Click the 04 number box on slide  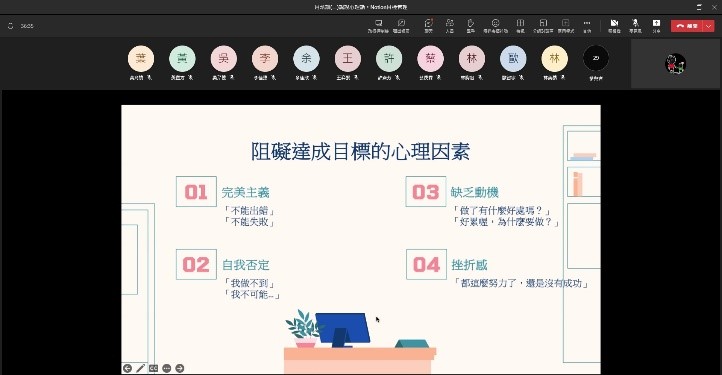pos(426,264)
